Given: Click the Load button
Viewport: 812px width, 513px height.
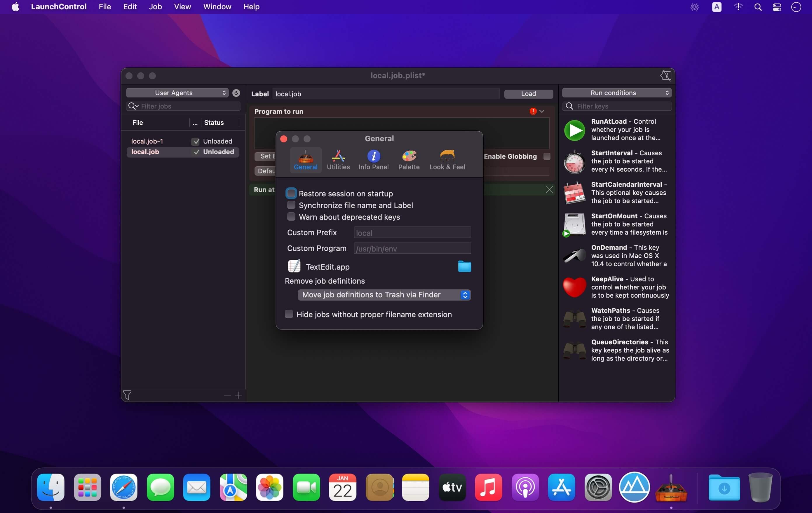Looking at the screenshot, I should (528, 94).
